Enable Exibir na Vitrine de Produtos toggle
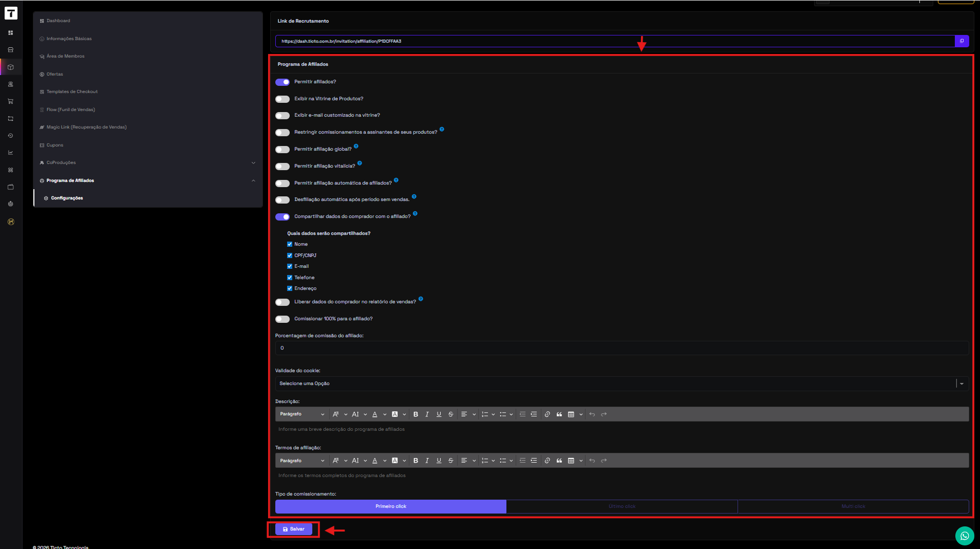 click(x=282, y=99)
